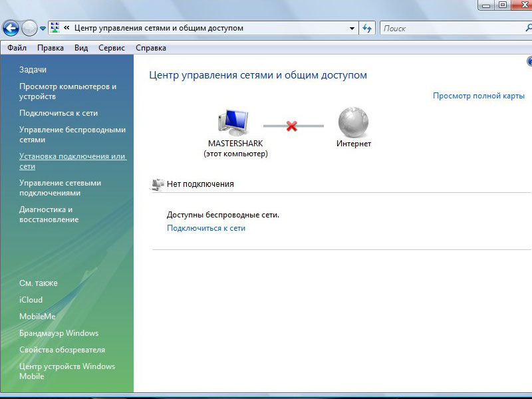Open the Файл menu

tap(17, 48)
